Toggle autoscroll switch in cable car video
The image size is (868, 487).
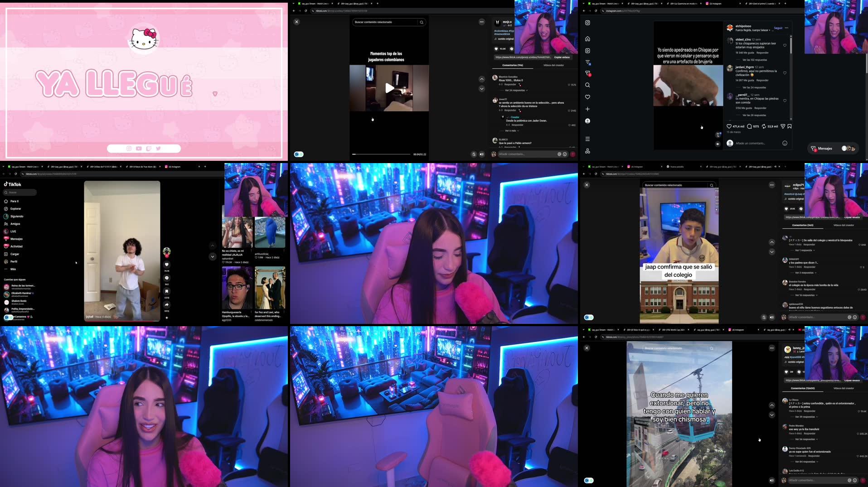click(589, 480)
